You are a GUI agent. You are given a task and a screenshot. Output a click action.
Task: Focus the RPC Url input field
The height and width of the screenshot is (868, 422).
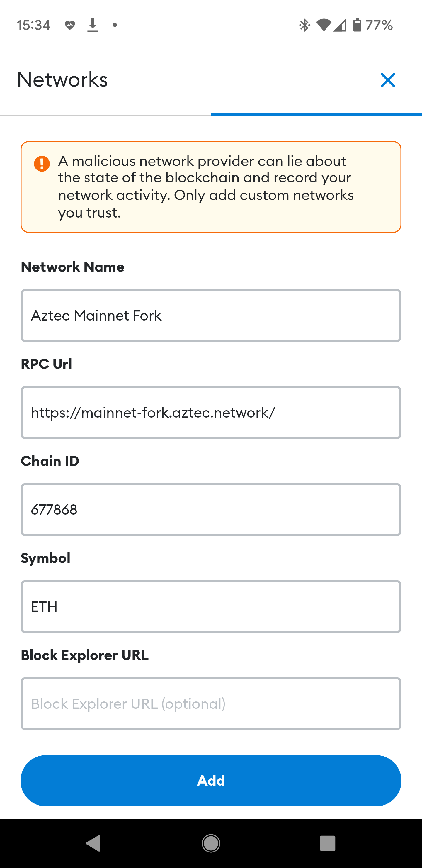(211, 413)
